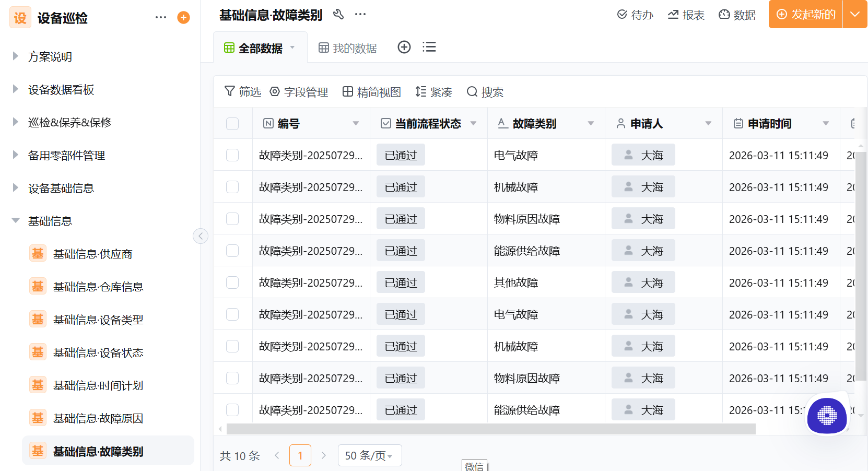Check the checkbox on the 其他故障 row
Viewport: 868px width, 471px height.
coord(232,282)
